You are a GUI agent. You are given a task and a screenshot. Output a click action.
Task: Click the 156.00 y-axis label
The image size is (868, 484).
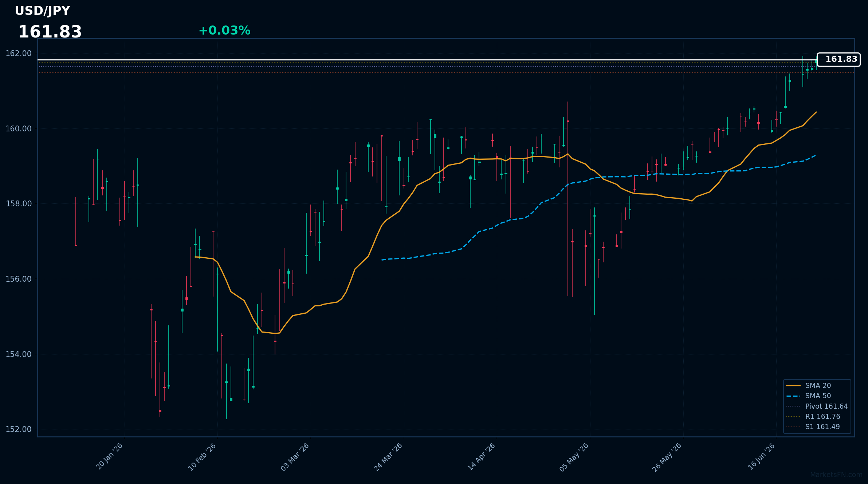[19, 279]
